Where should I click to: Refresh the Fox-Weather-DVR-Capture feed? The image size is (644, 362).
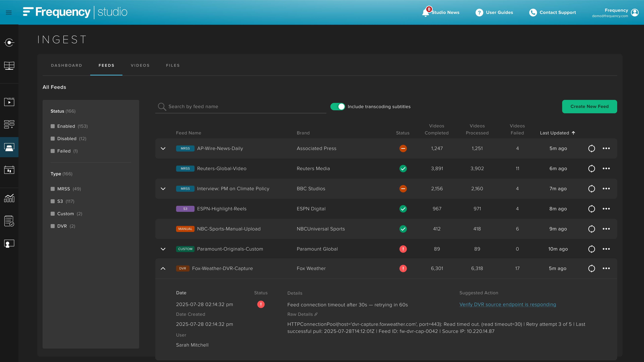coord(592,268)
